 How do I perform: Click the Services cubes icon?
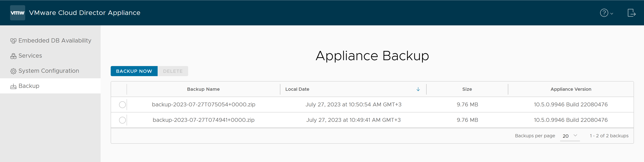(13, 56)
